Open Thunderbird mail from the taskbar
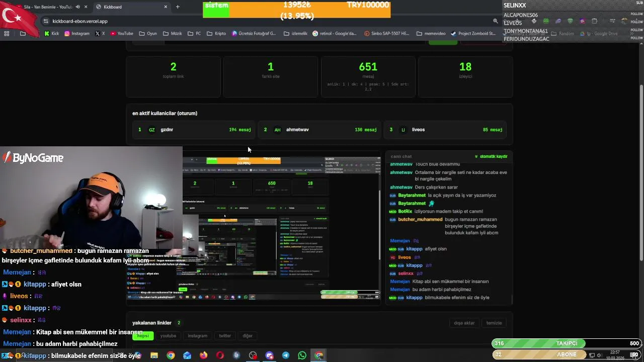This screenshot has height=362, width=644. [187, 355]
